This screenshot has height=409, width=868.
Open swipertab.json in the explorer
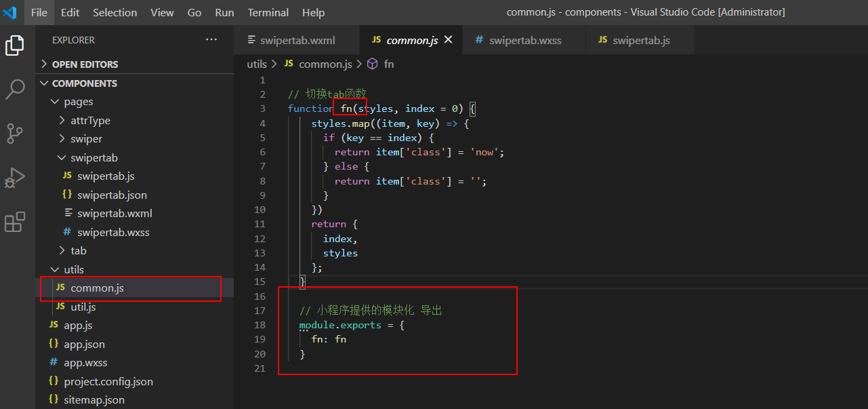coord(134,195)
